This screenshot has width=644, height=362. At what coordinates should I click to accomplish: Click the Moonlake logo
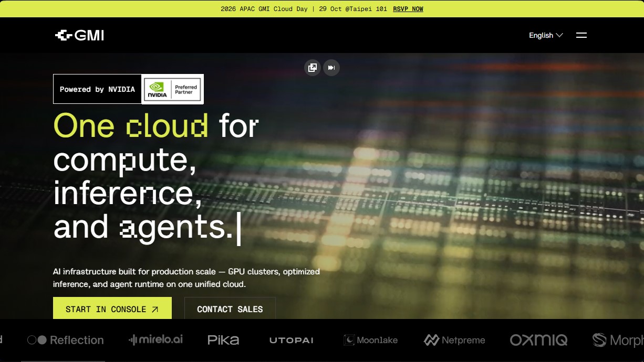tap(370, 340)
